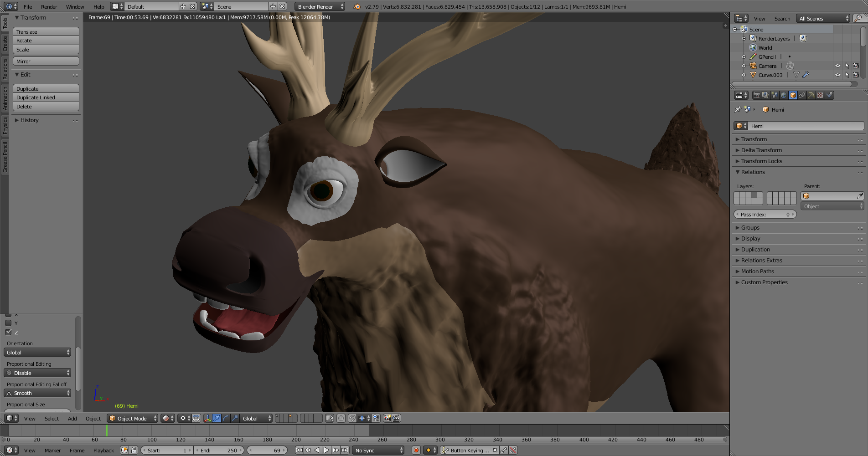Toggle the 3D manipulator widget
This screenshot has height=456, width=868.
pyautogui.click(x=207, y=418)
